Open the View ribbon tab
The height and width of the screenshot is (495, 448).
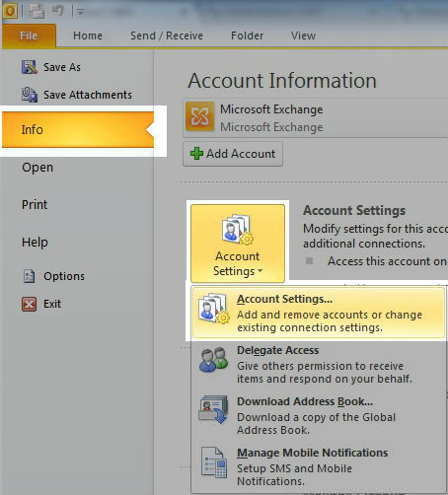click(x=303, y=35)
